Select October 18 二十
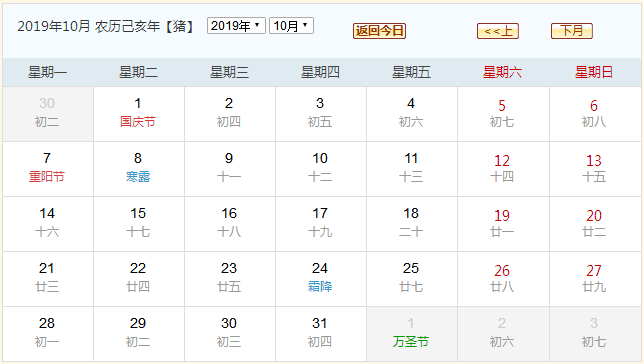This screenshot has height=364, width=644. [412, 224]
